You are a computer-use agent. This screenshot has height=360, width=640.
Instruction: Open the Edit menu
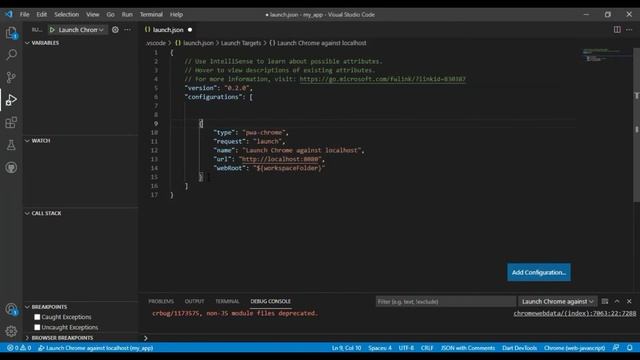pyautogui.click(x=42, y=14)
